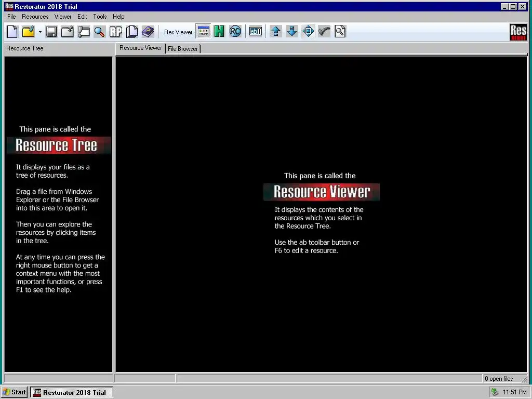
Task: Open the Viewer menu
Action: pos(63,17)
